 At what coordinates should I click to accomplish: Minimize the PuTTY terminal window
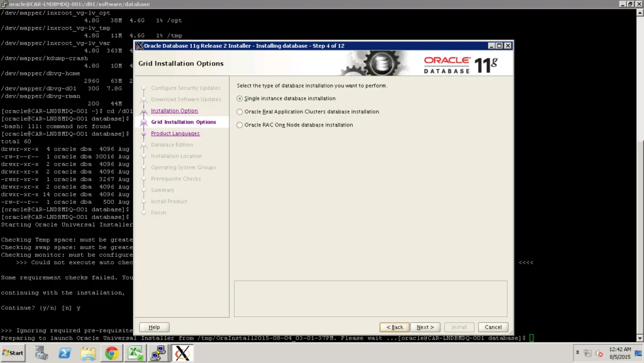point(623,4)
